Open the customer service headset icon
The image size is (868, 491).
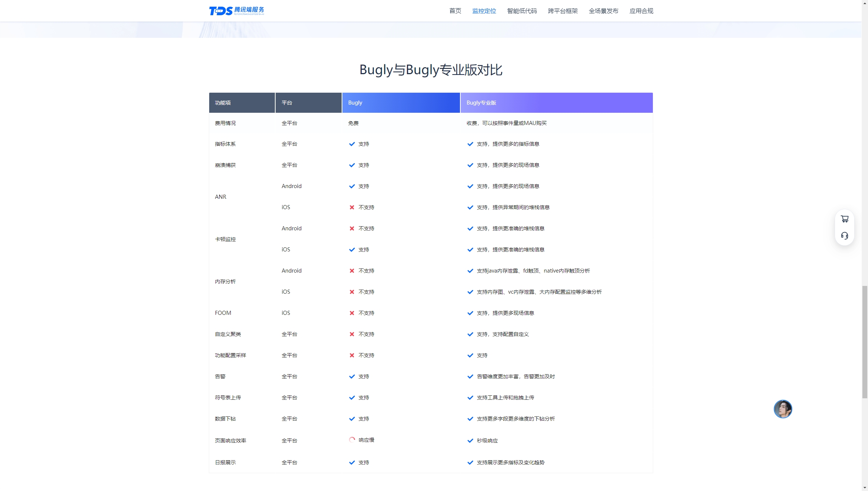click(x=845, y=236)
